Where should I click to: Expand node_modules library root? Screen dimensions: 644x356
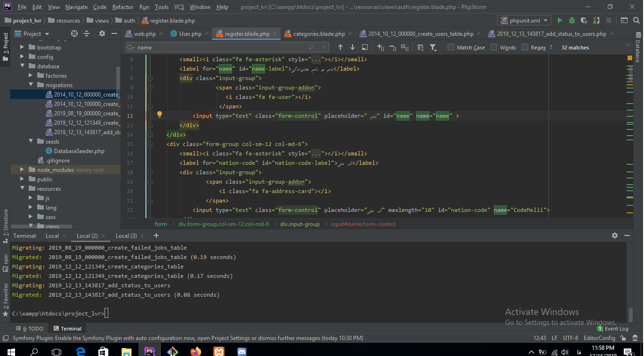pyautogui.click(x=22, y=170)
